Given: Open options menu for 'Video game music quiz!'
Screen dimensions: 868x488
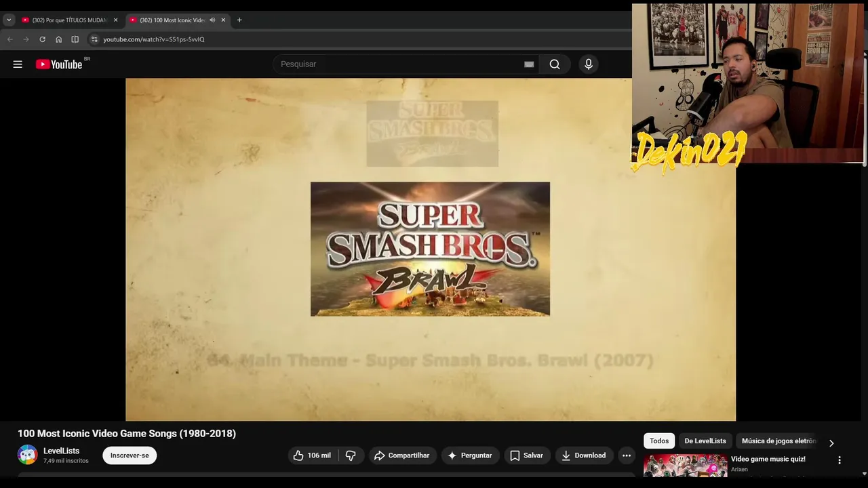Looking at the screenshot, I should [x=840, y=460].
